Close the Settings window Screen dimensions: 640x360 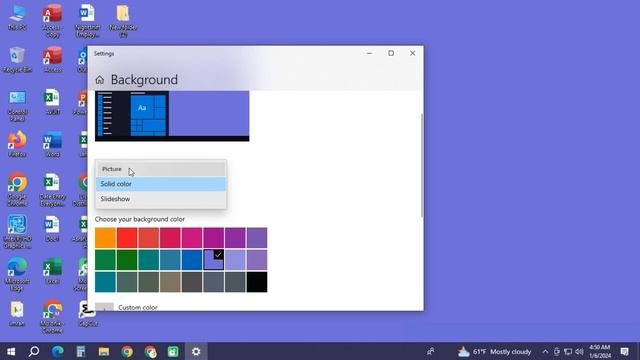pos(413,53)
